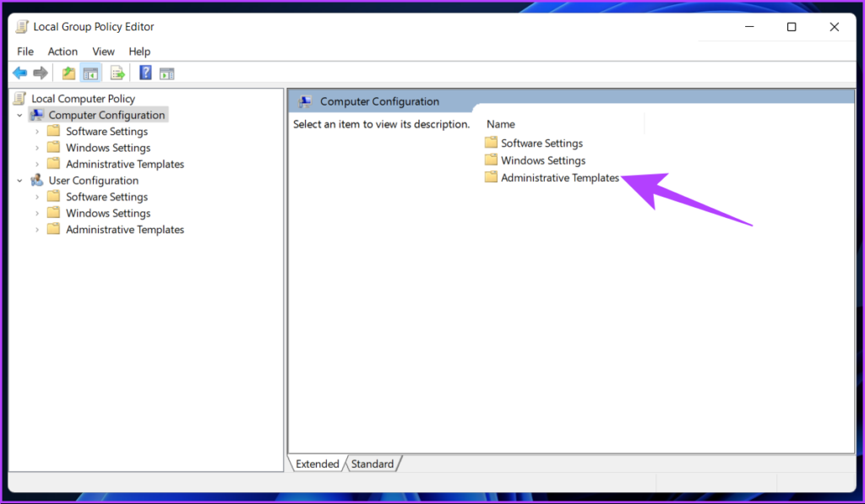Collapse the User Configuration tree node

20,181
